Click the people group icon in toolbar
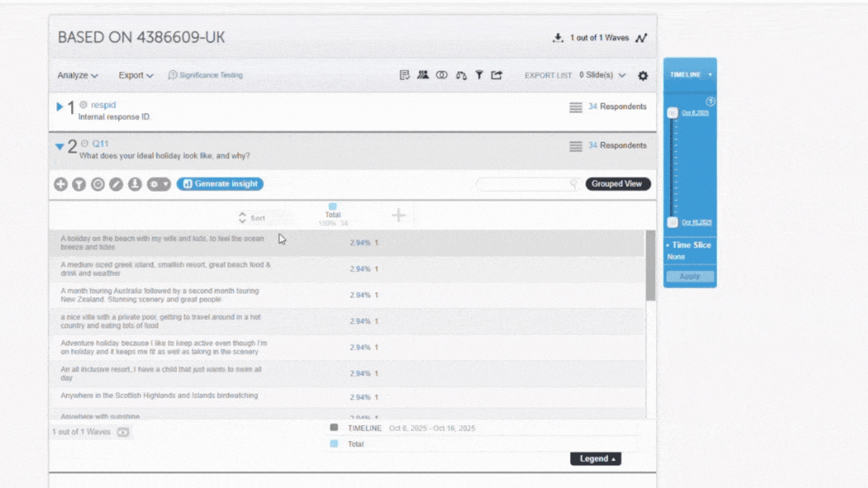 pos(423,75)
